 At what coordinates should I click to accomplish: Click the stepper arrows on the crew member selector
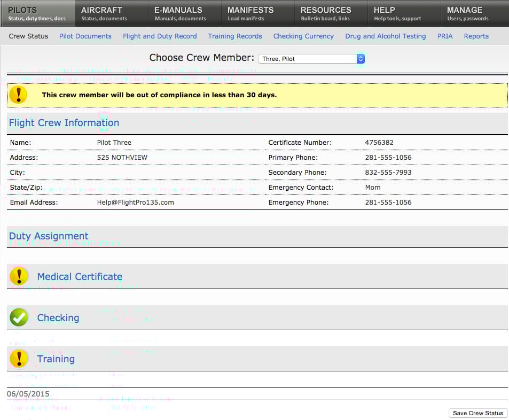pos(361,59)
